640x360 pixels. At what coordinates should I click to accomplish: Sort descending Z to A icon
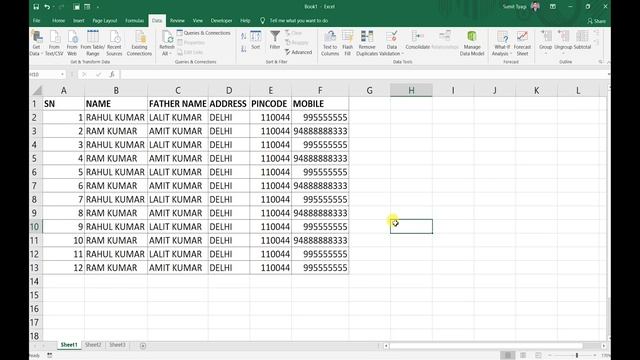click(244, 49)
